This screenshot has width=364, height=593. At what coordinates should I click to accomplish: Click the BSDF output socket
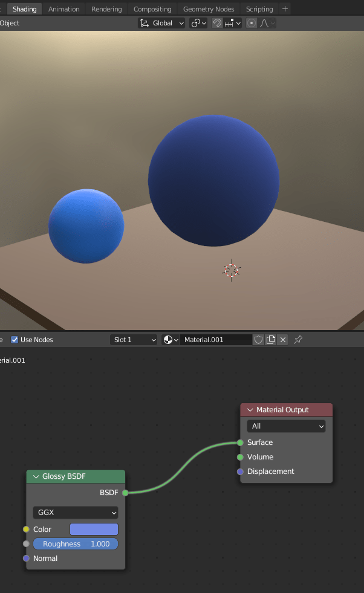tap(125, 493)
